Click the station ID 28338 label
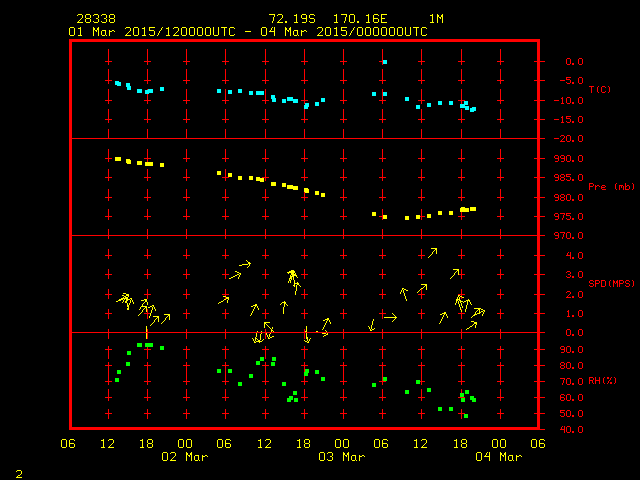 pyautogui.click(x=93, y=19)
